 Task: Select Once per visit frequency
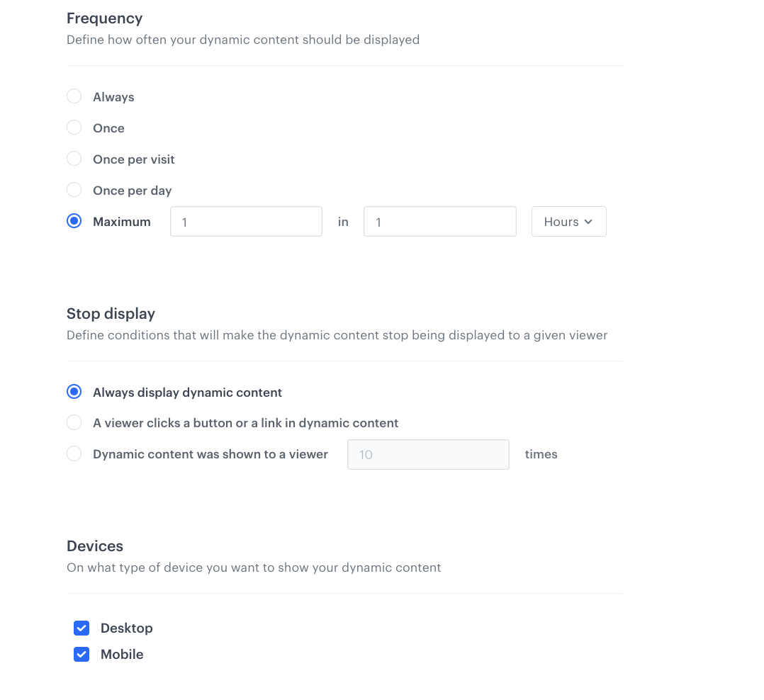[74, 159]
